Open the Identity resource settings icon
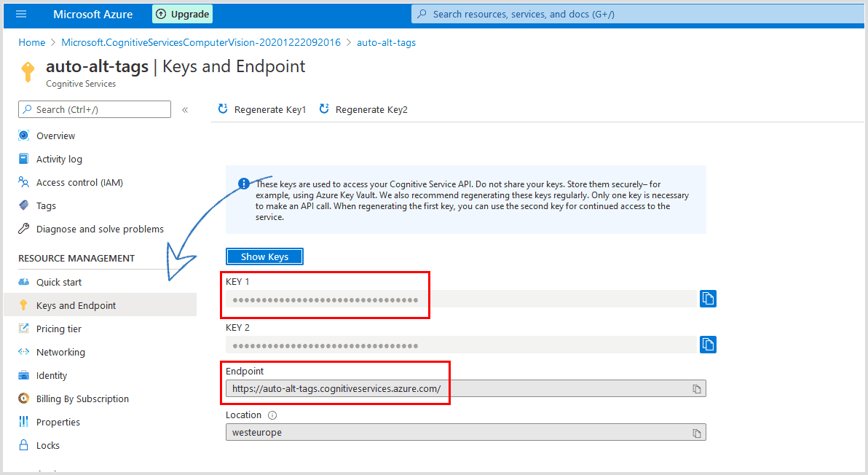The height and width of the screenshot is (475, 868). pos(24,375)
